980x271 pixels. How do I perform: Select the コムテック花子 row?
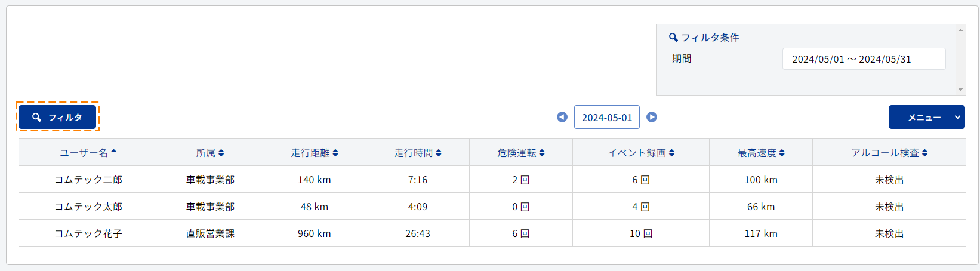tap(492, 233)
